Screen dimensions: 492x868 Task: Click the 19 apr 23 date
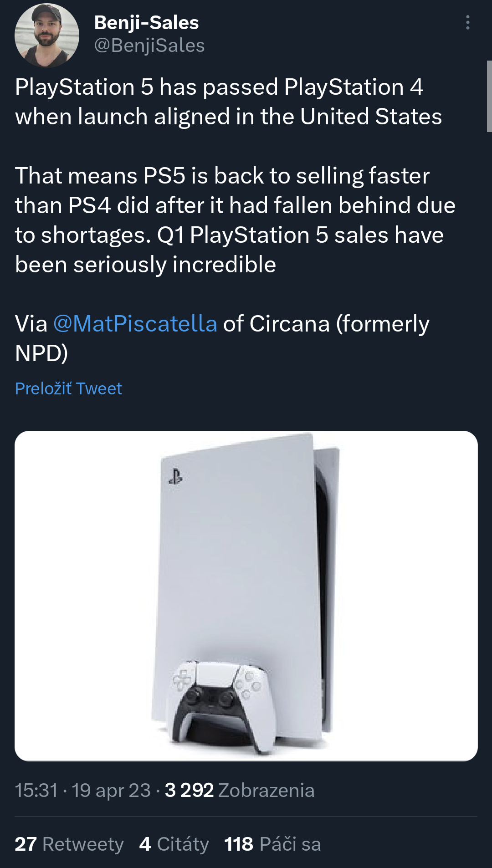pyautogui.click(x=111, y=791)
